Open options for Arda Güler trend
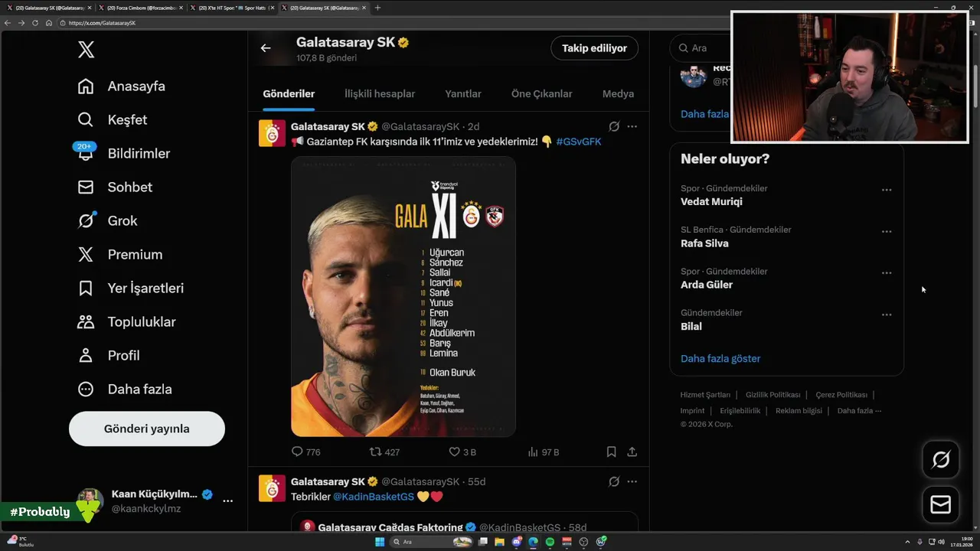Screen dimensions: 980x551 [887, 272]
